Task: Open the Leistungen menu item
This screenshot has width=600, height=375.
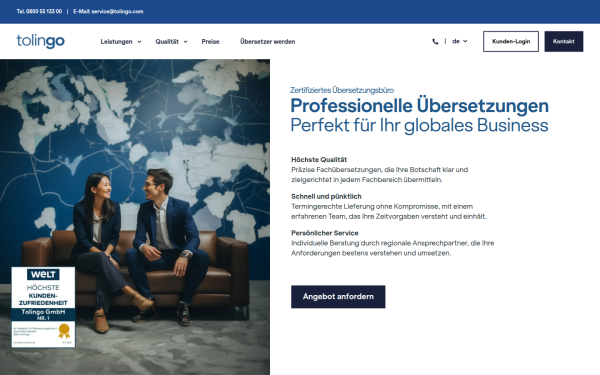Action: [116, 41]
